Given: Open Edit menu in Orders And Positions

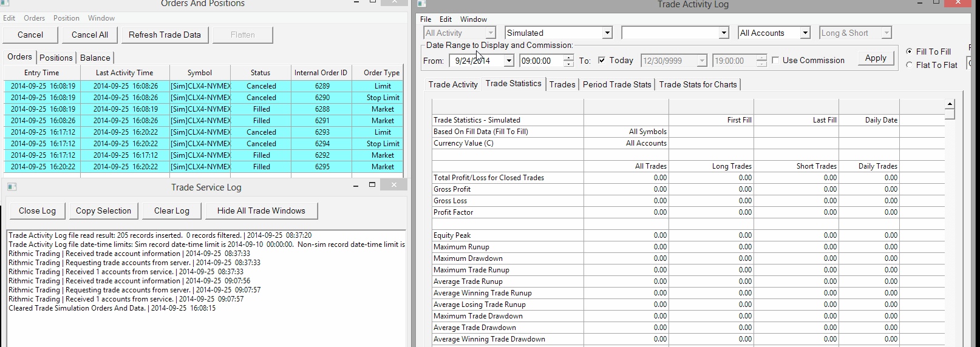Looking at the screenshot, I should click(x=9, y=18).
